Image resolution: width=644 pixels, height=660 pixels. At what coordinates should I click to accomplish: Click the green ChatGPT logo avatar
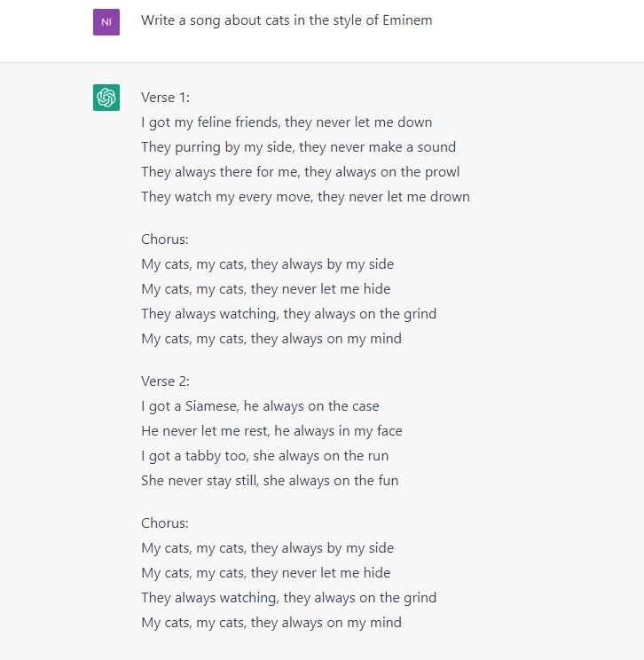[106, 98]
